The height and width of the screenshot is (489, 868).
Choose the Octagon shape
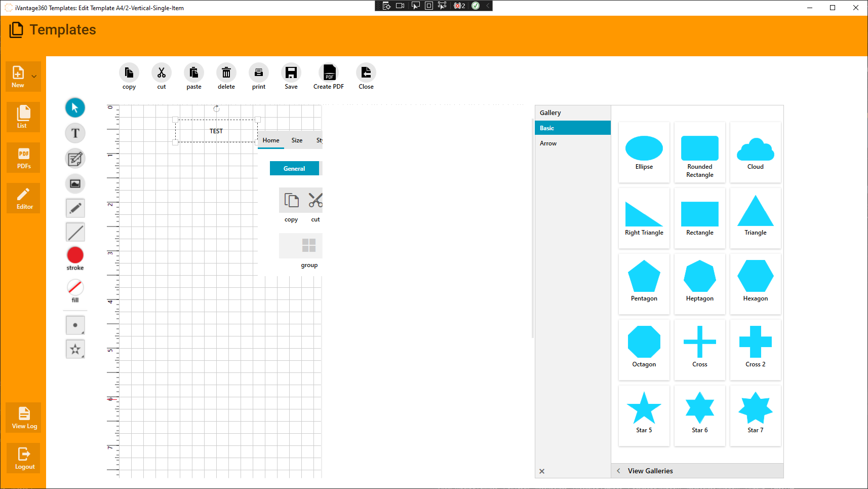[x=644, y=350]
